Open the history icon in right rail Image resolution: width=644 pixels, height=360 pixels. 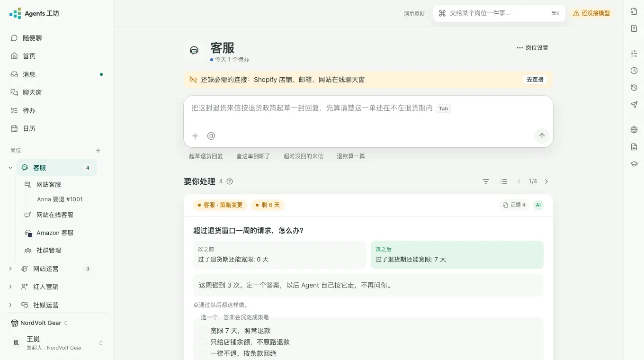point(634,88)
